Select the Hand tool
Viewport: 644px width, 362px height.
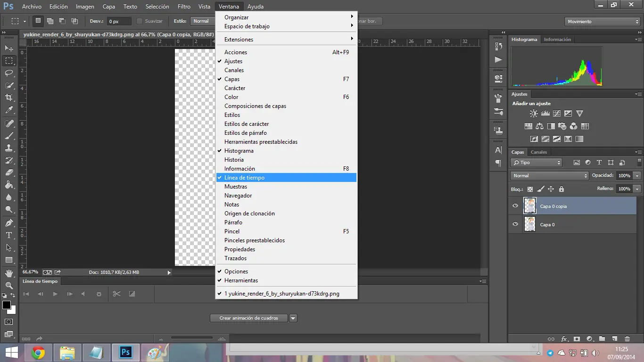coord(9,273)
